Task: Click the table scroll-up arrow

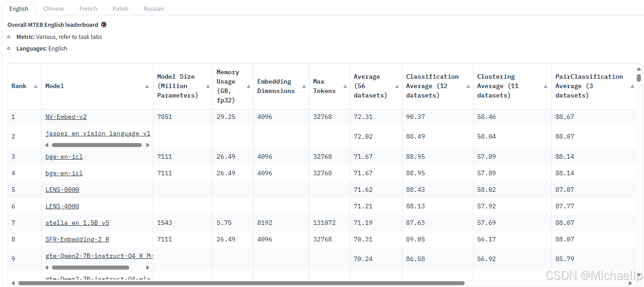Action: pyautogui.click(x=639, y=68)
